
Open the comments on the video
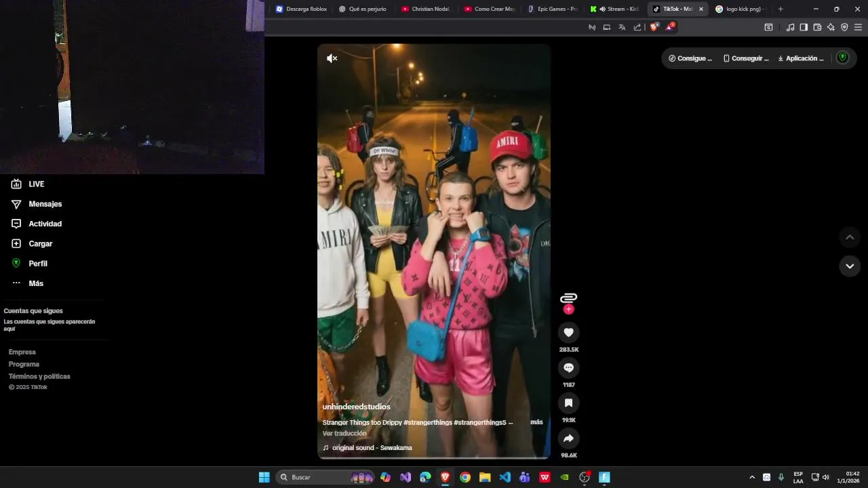coord(568,367)
